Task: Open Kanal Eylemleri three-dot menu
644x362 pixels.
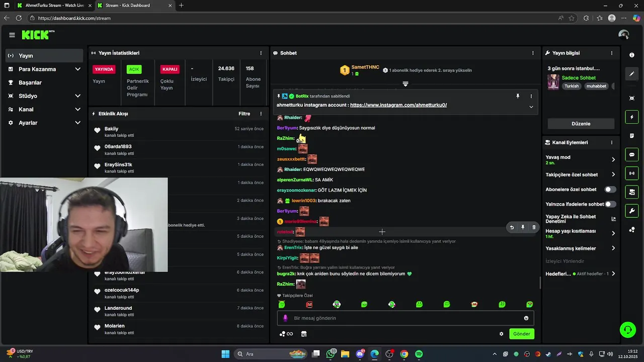Action: (612, 142)
